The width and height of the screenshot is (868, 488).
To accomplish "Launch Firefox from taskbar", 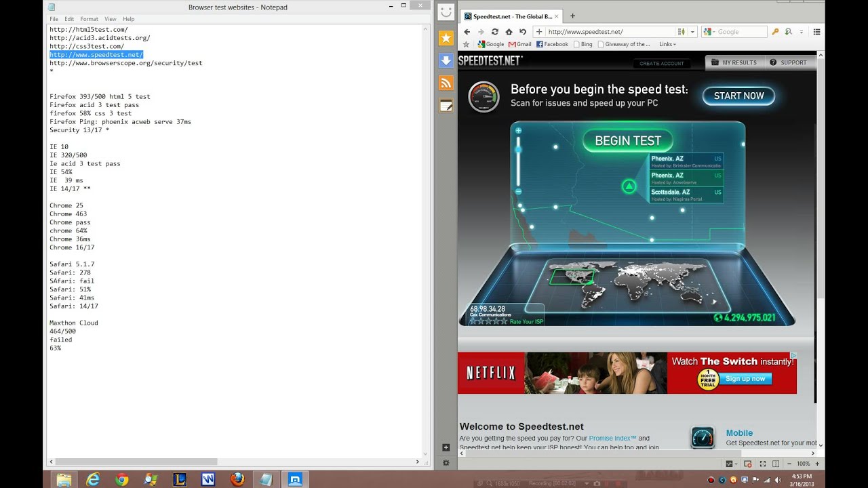I will coord(237,479).
